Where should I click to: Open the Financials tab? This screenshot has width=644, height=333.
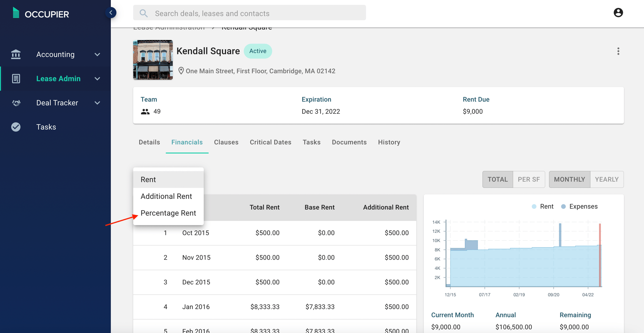pos(187,142)
